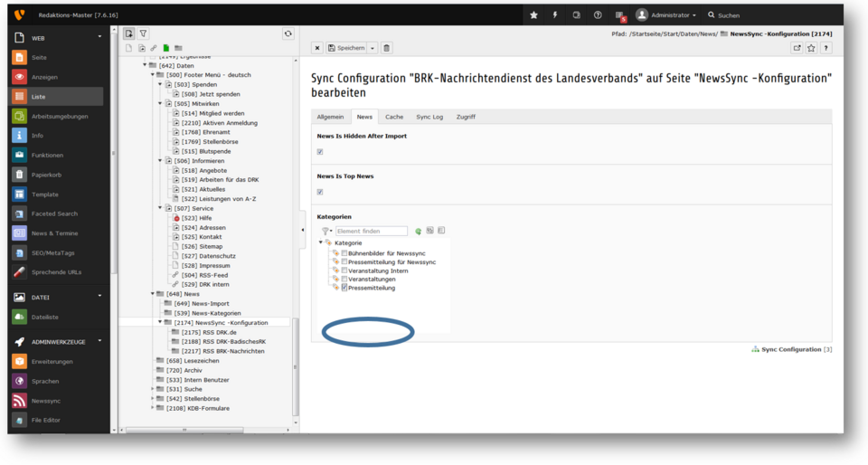Check the Veranstaltungen category checkbox
The width and height of the screenshot is (868, 465).
pos(344,279)
